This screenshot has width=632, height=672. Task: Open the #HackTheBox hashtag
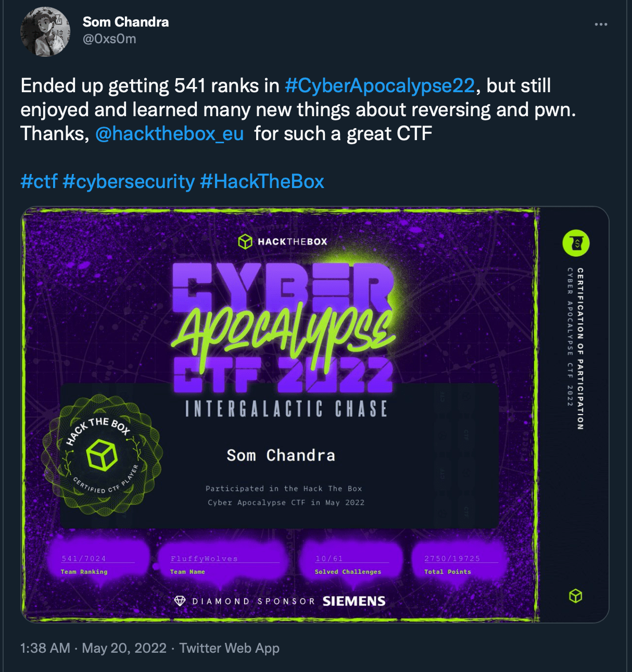(x=262, y=181)
